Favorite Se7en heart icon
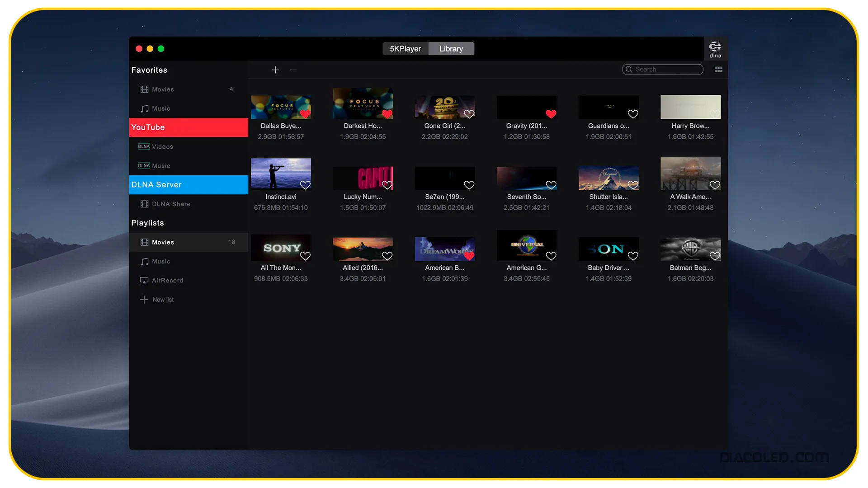 [x=469, y=185]
